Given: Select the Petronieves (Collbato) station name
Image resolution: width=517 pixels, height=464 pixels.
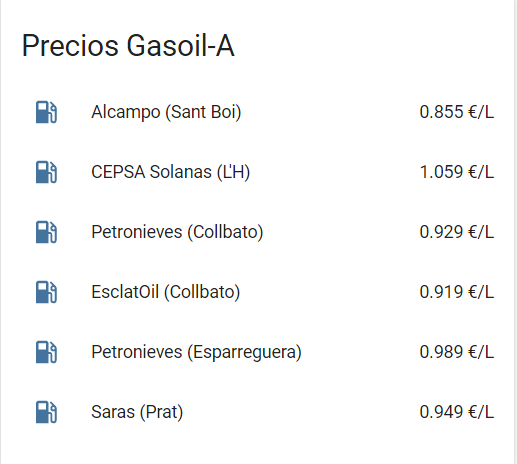Looking at the screenshot, I should (177, 232).
